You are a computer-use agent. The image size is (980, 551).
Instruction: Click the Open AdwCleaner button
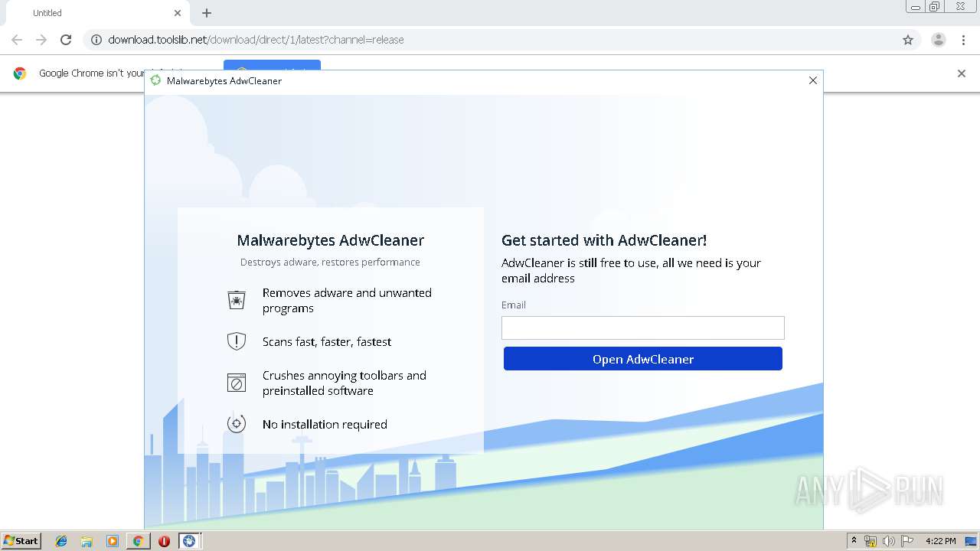pos(643,358)
